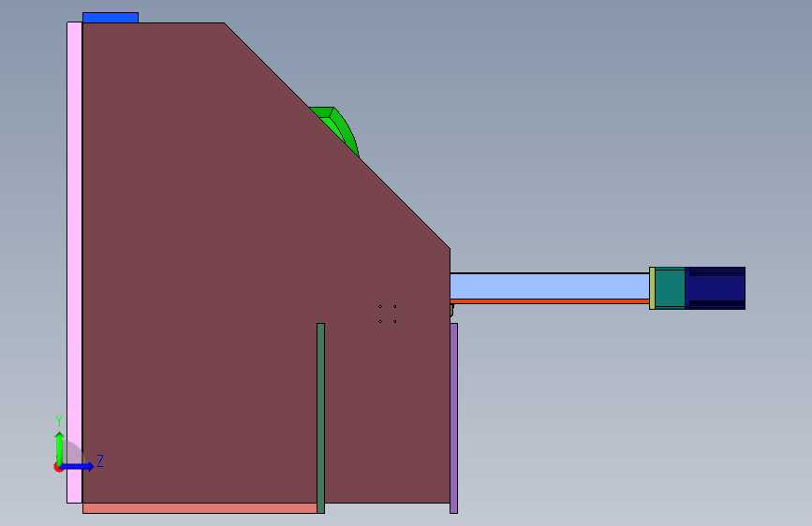Select the dark navy motor body
This screenshot has height=526, width=812.
(716, 288)
